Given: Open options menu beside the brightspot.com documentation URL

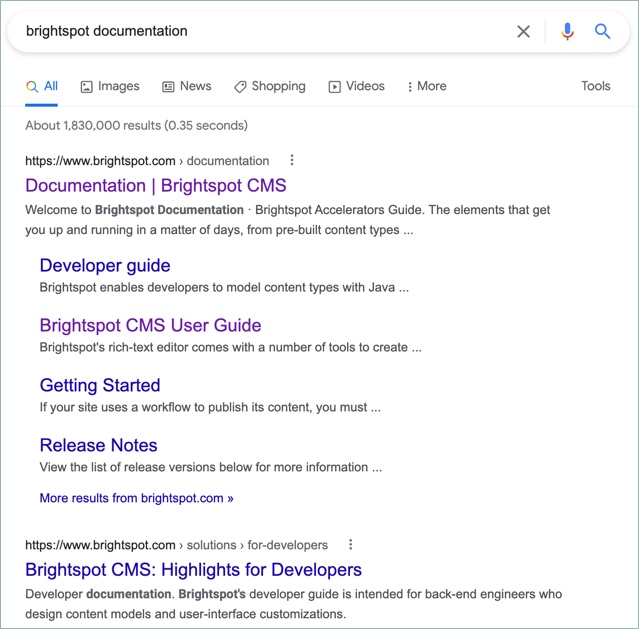Looking at the screenshot, I should [292, 160].
